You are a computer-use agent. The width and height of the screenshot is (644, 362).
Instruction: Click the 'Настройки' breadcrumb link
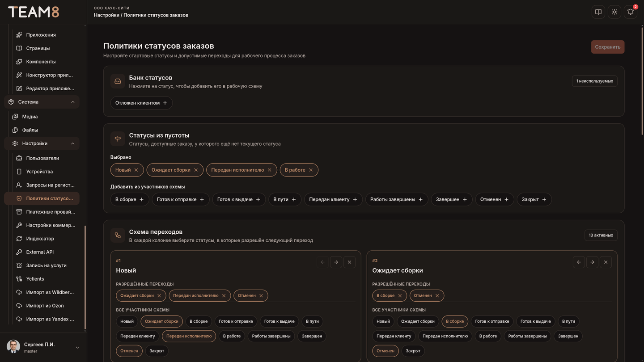click(x=106, y=15)
